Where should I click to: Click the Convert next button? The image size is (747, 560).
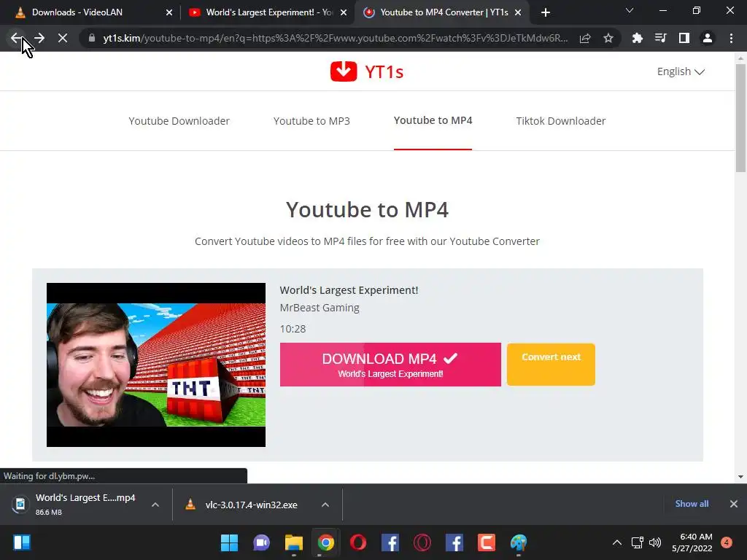click(x=551, y=365)
